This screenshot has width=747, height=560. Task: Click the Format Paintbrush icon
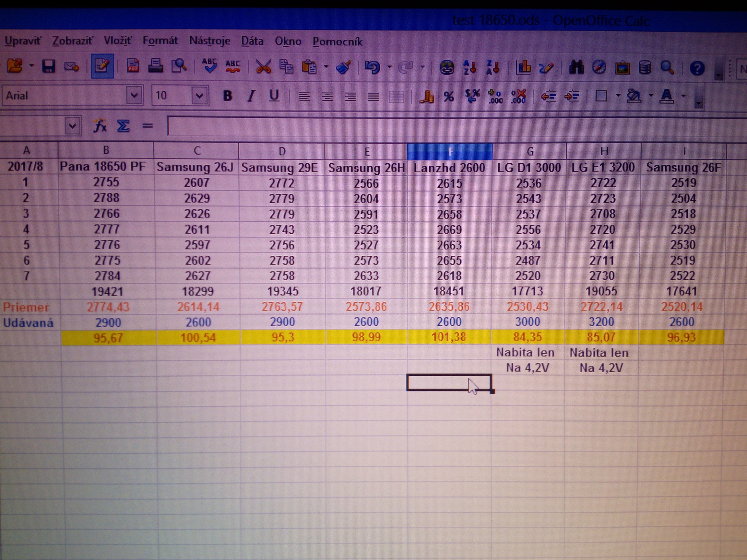344,67
